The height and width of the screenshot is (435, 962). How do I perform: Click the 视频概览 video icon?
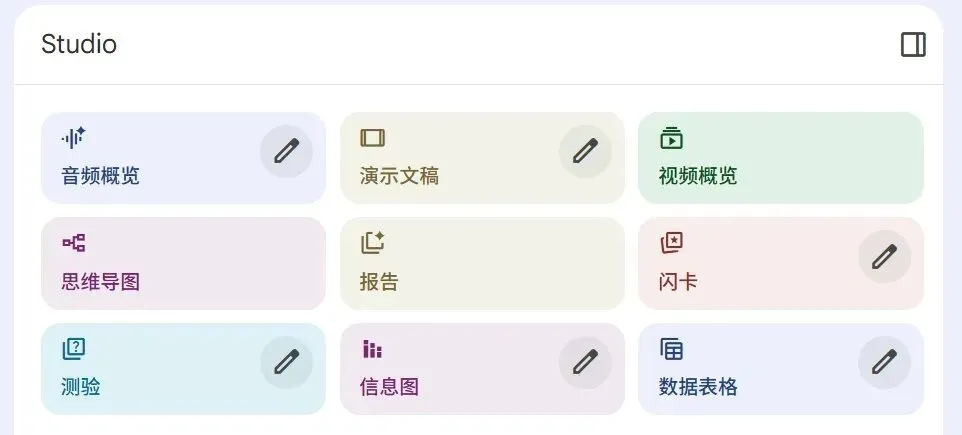click(671, 138)
